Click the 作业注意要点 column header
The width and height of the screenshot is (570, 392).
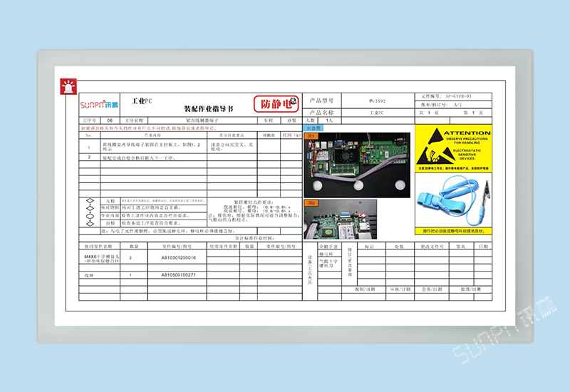pyautogui.click(x=232, y=135)
